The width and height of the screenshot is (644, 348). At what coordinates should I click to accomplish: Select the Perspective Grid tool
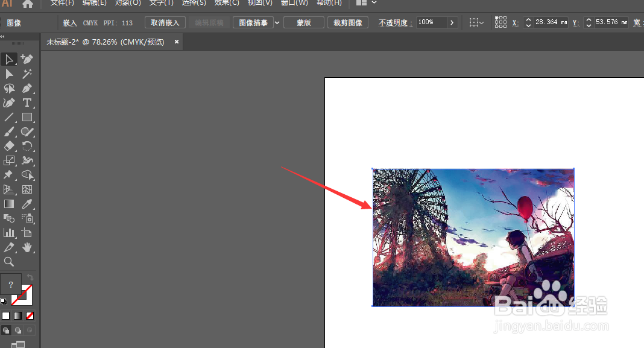point(9,189)
